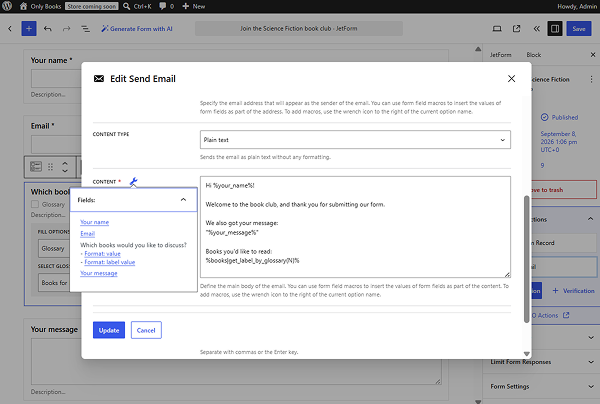This screenshot has height=404, width=600.
Task: Collapse the post actions section chevron
Action: pos(590,219)
